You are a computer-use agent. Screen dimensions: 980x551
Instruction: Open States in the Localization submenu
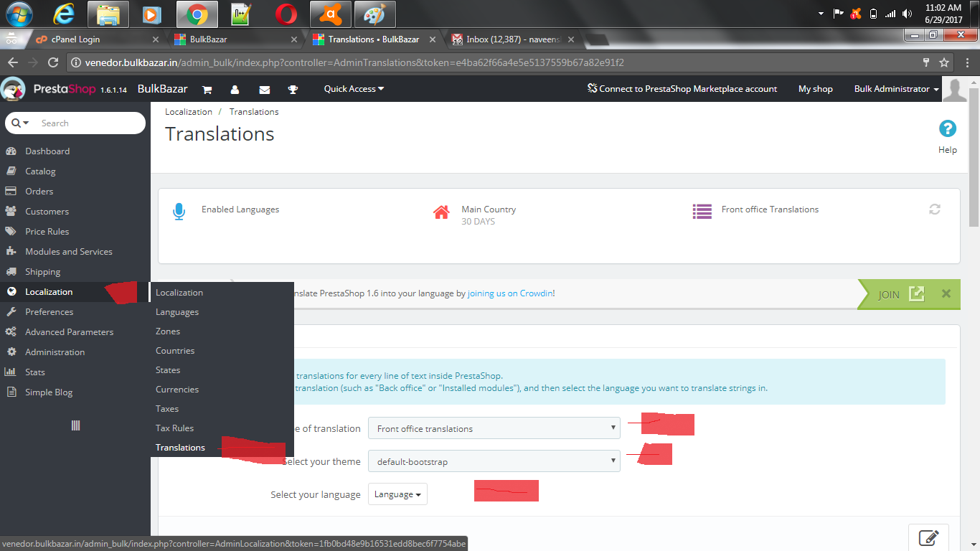(x=168, y=370)
